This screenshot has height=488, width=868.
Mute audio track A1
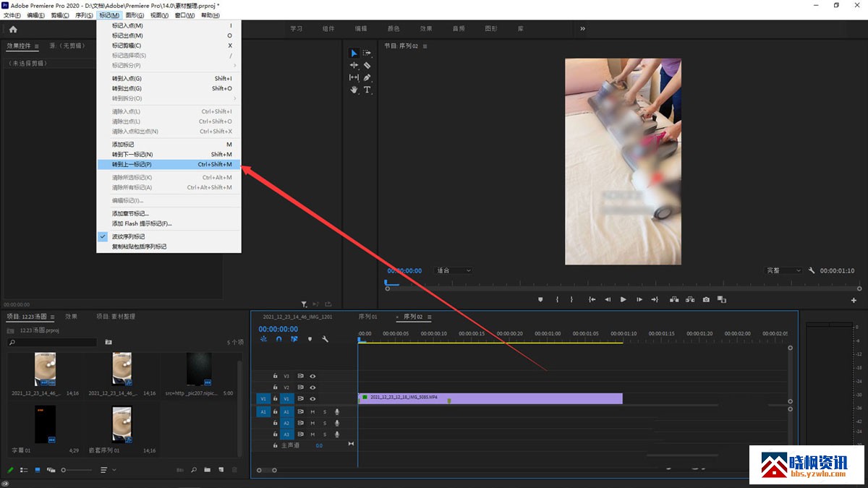click(312, 411)
